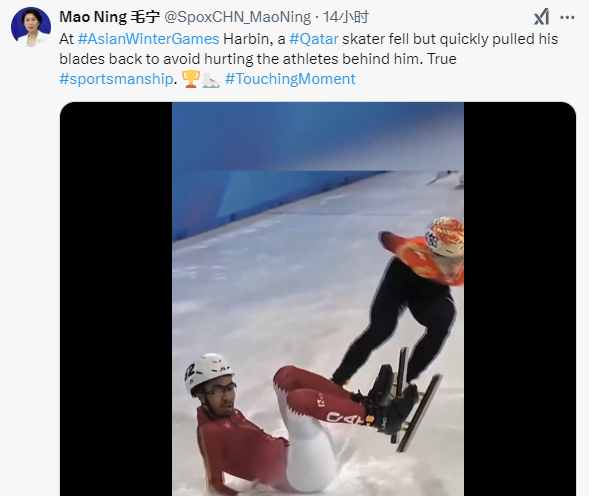
Task: Open the #TouchingMoment hashtag
Action: point(290,79)
